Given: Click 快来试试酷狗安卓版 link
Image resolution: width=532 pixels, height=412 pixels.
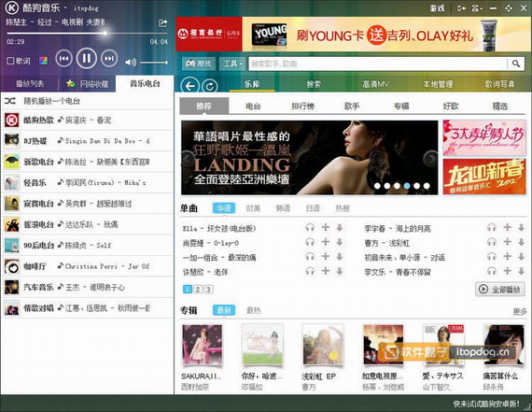Looking at the screenshot, I should tap(486, 404).
